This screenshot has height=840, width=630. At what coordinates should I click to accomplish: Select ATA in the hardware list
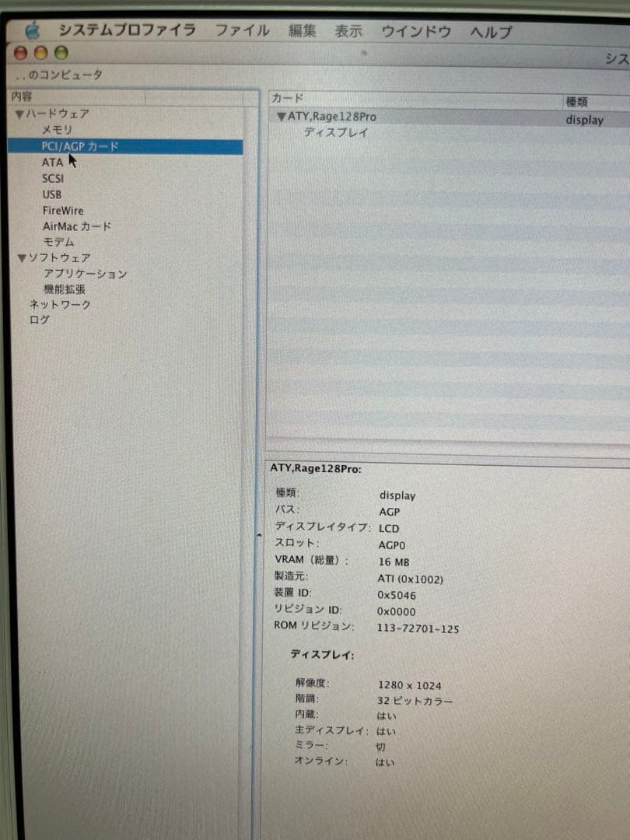[x=52, y=163]
